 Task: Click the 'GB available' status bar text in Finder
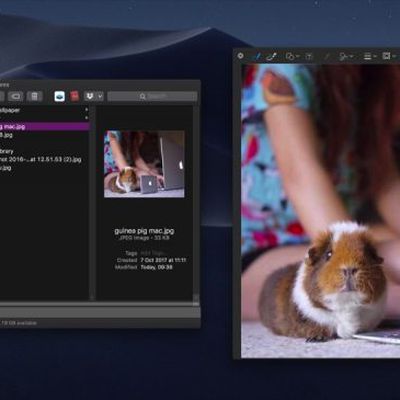point(19,323)
